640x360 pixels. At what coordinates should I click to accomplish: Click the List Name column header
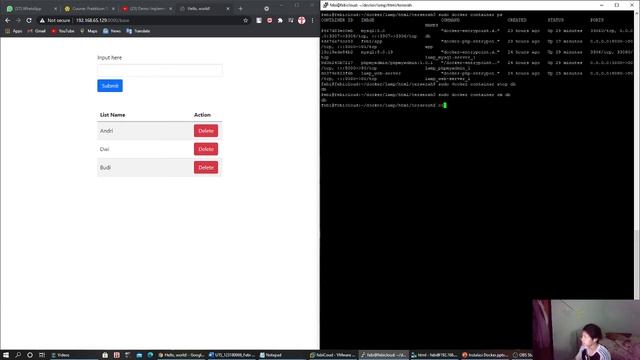click(113, 115)
